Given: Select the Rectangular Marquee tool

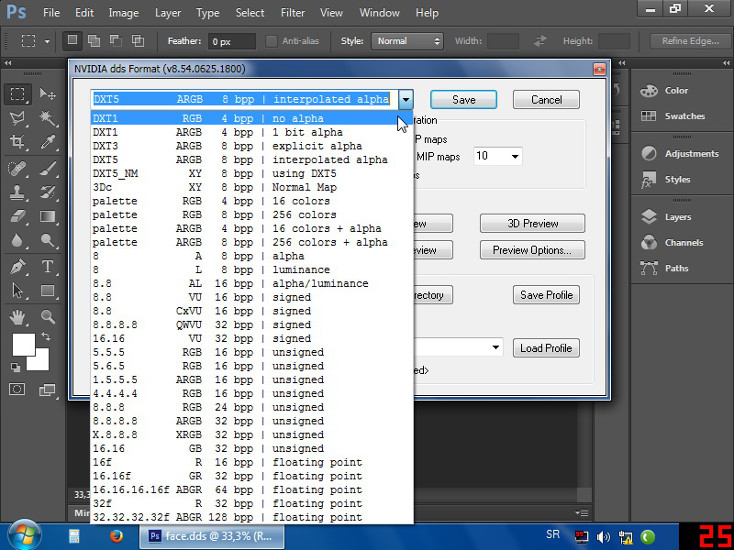Looking at the screenshot, I should click(x=18, y=94).
